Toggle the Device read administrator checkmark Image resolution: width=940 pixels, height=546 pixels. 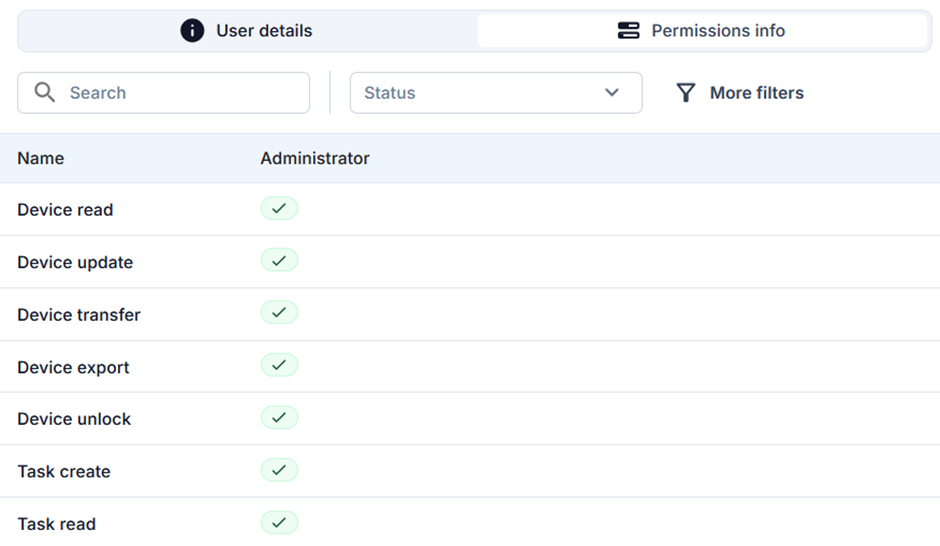[x=279, y=209]
